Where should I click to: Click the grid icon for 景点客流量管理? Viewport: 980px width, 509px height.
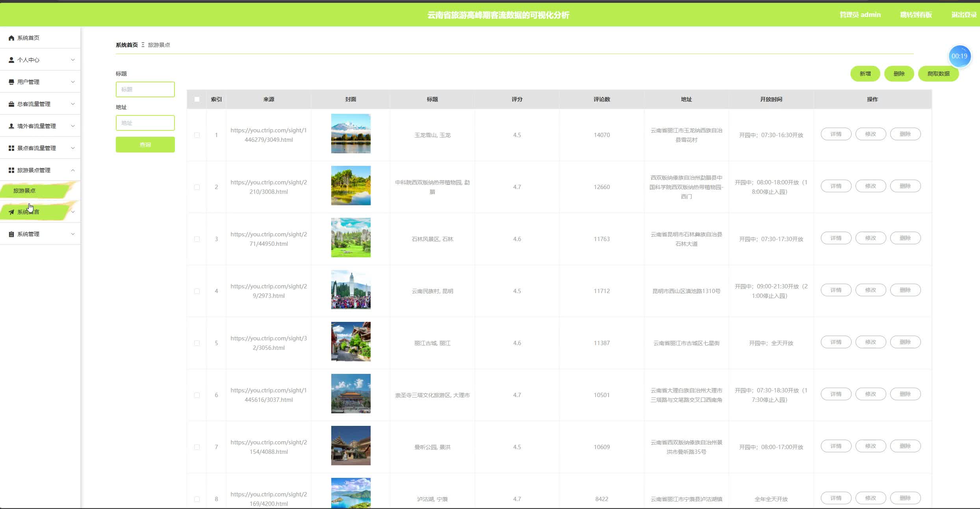[x=11, y=148]
